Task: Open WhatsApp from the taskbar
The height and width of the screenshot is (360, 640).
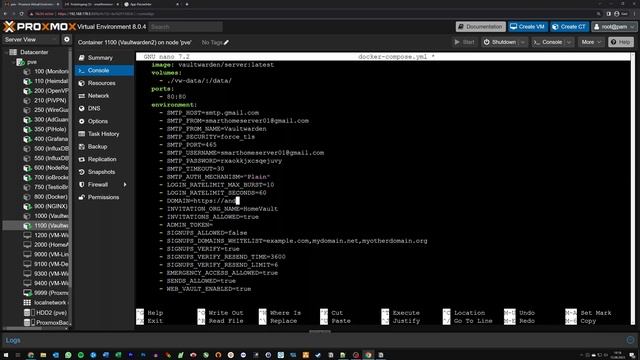Action: [x=68, y=355]
